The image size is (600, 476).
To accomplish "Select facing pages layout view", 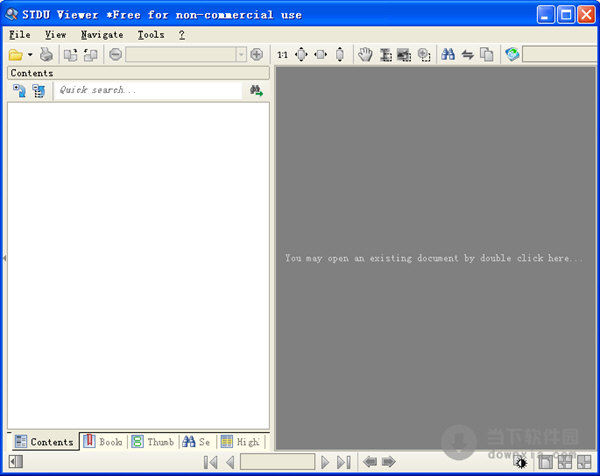I will [x=565, y=462].
